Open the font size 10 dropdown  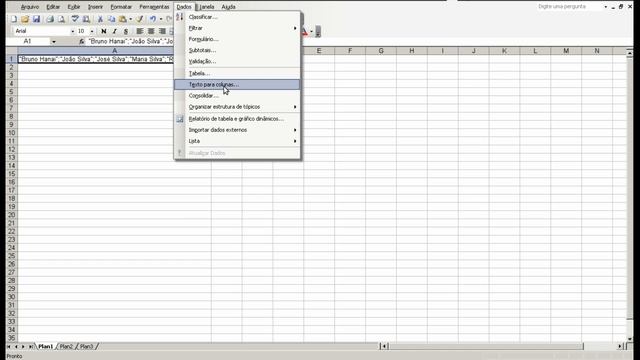[x=92, y=31]
